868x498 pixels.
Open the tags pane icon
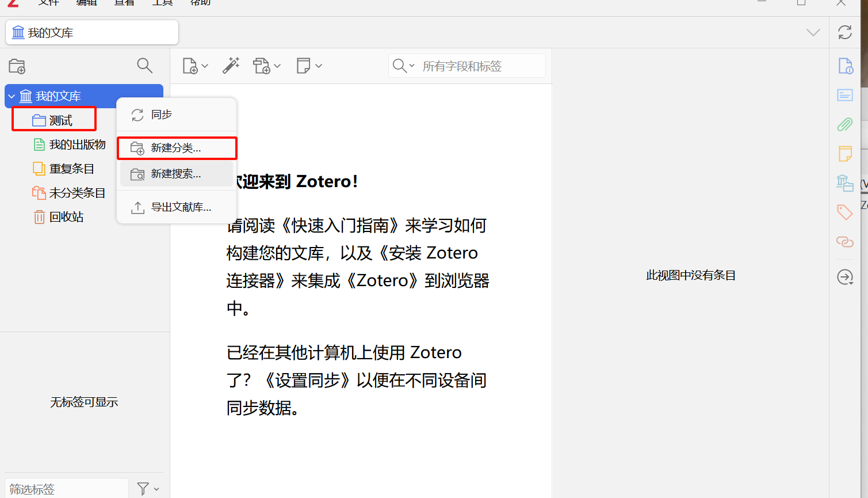pos(844,212)
